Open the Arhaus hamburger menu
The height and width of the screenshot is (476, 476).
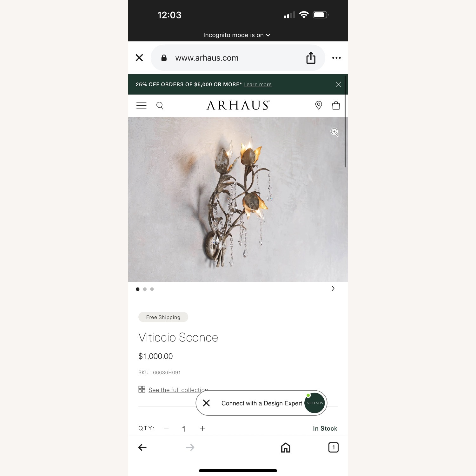pos(142,105)
